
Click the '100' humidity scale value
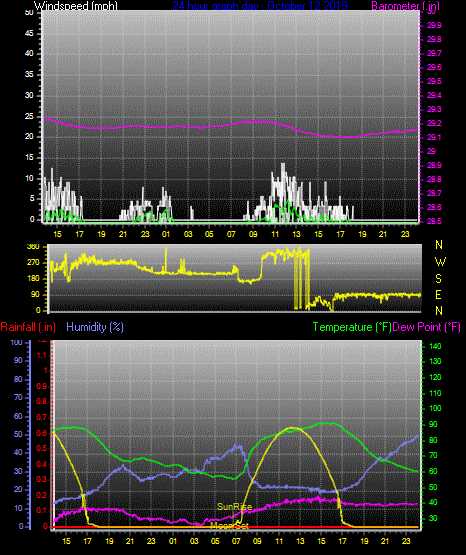[16, 342]
